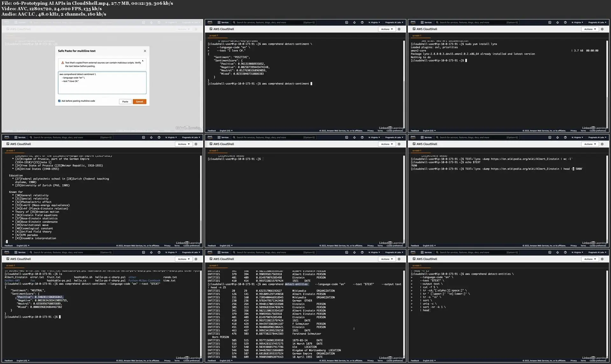Open Privacy link in the lynx install frame
The image size is (611, 364).
573,131
